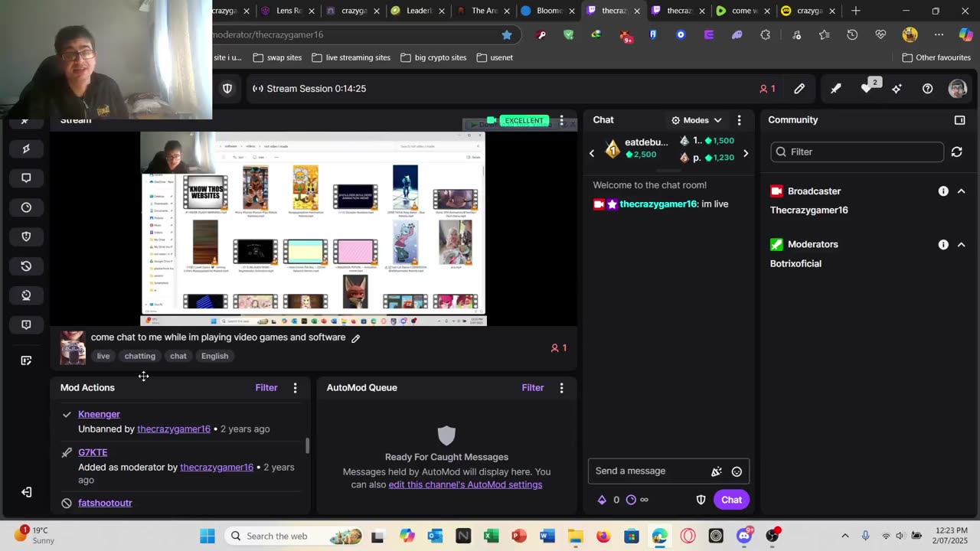Viewport: 980px width, 551px height.
Task: Open browser Settings and more menu
Action: click(x=939, y=34)
